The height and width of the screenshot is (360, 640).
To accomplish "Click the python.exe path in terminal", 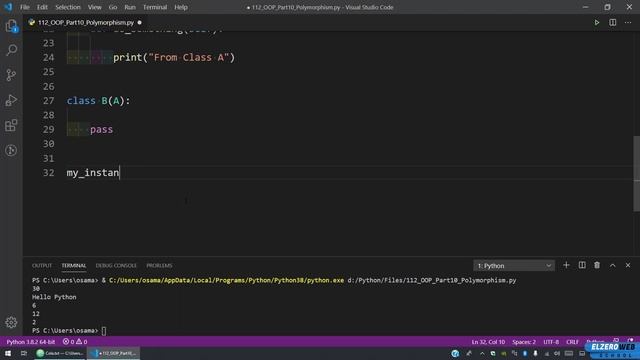I will pyautogui.click(x=227, y=280).
